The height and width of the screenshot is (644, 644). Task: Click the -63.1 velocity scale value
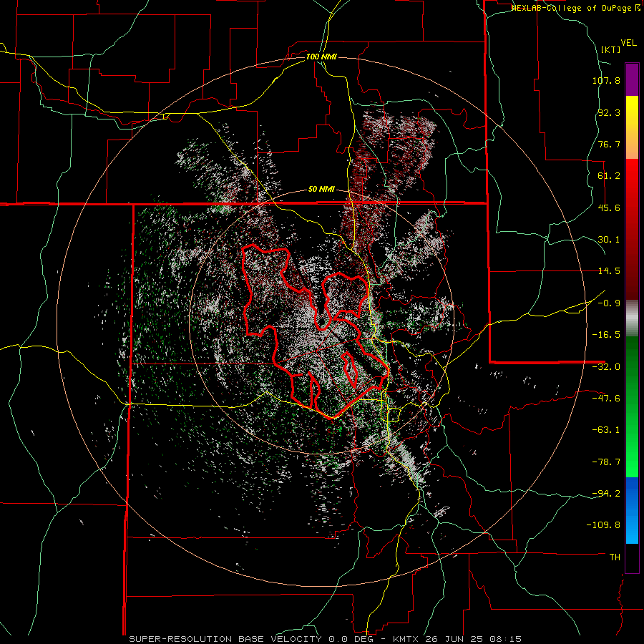pyautogui.click(x=606, y=430)
